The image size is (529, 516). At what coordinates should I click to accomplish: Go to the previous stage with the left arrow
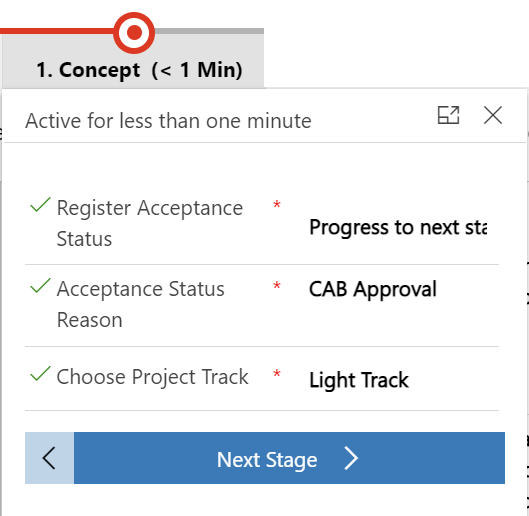(x=49, y=458)
